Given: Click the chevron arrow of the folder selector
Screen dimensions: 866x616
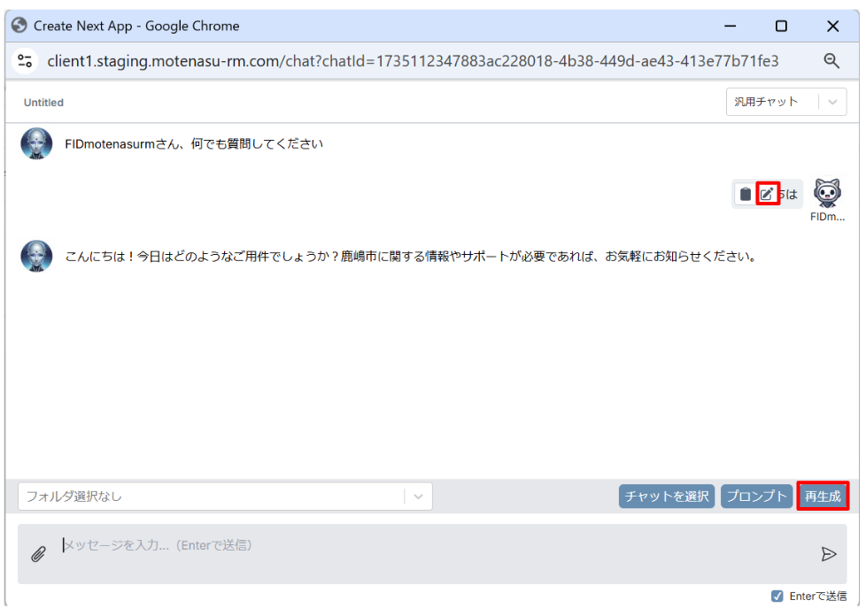Looking at the screenshot, I should pyautogui.click(x=418, y=497).
